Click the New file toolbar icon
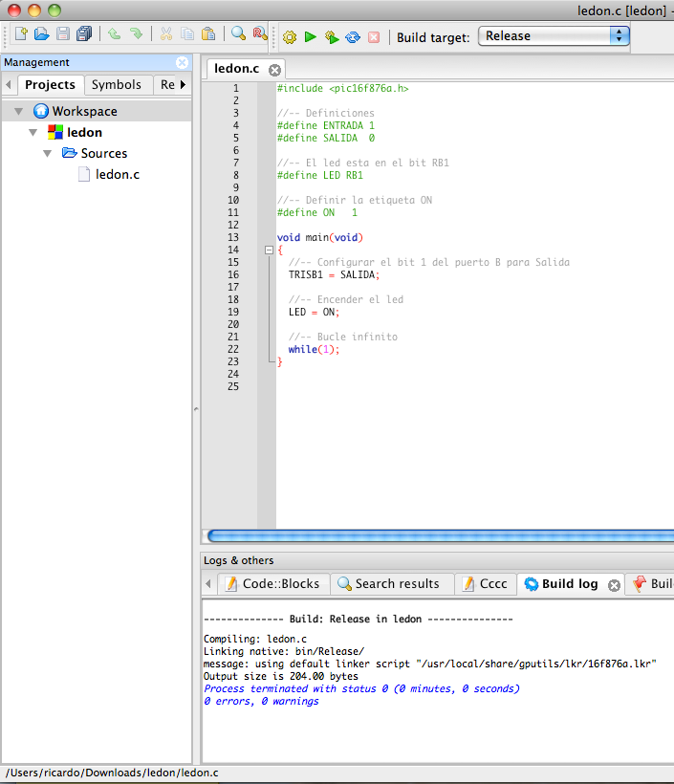This screenshot has height=784, width=674. click(x=20, y=35)
